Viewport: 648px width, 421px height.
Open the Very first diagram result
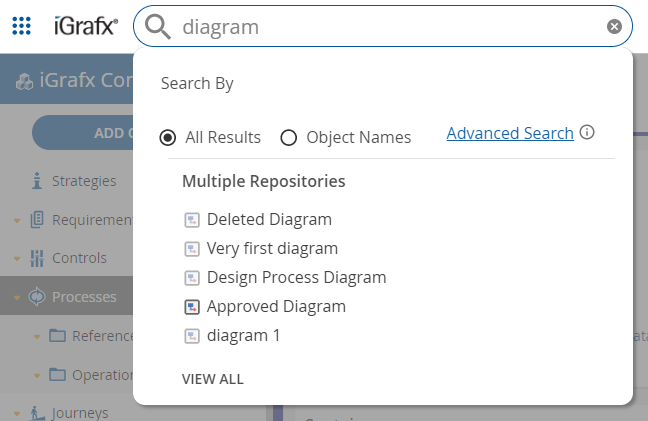pos(272,248)
